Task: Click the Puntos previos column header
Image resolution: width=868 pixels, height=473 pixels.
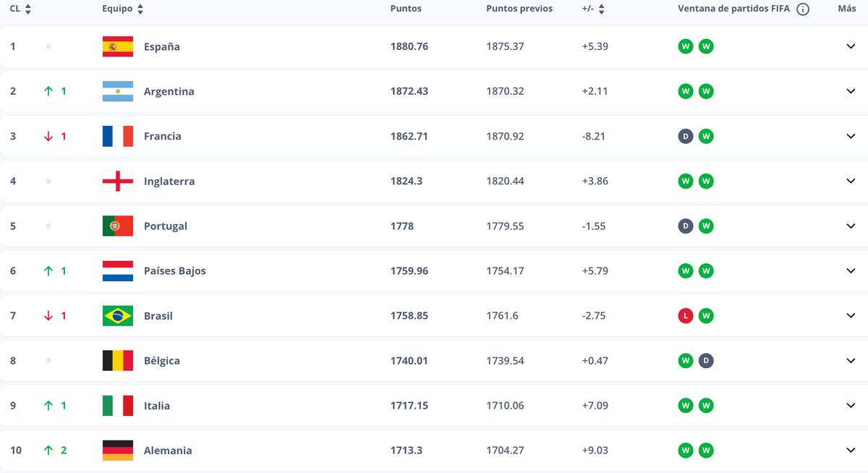Action: 519,9
